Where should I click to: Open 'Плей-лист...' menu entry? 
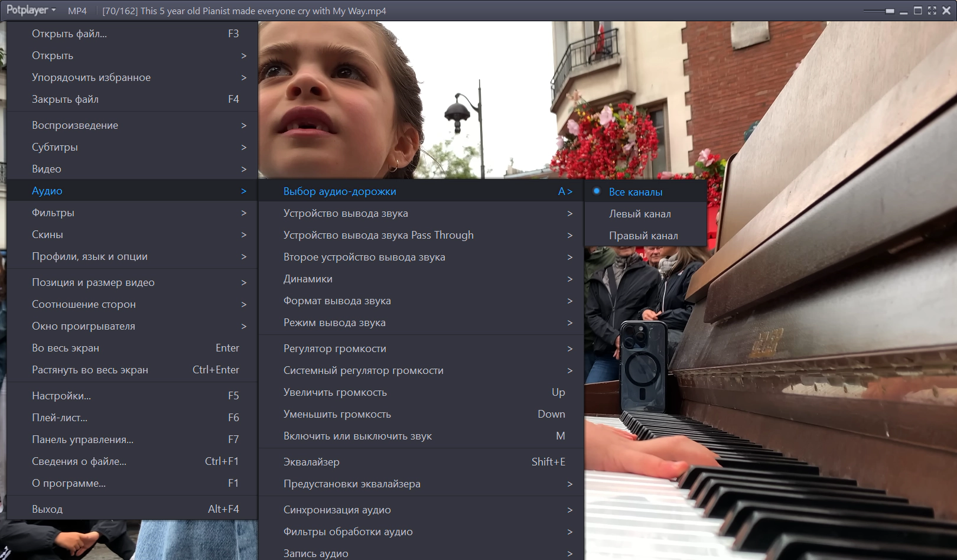132,418
